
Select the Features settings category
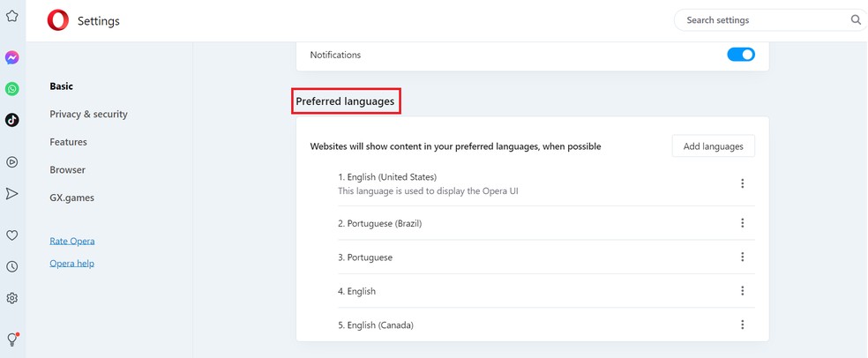point(68,142)
